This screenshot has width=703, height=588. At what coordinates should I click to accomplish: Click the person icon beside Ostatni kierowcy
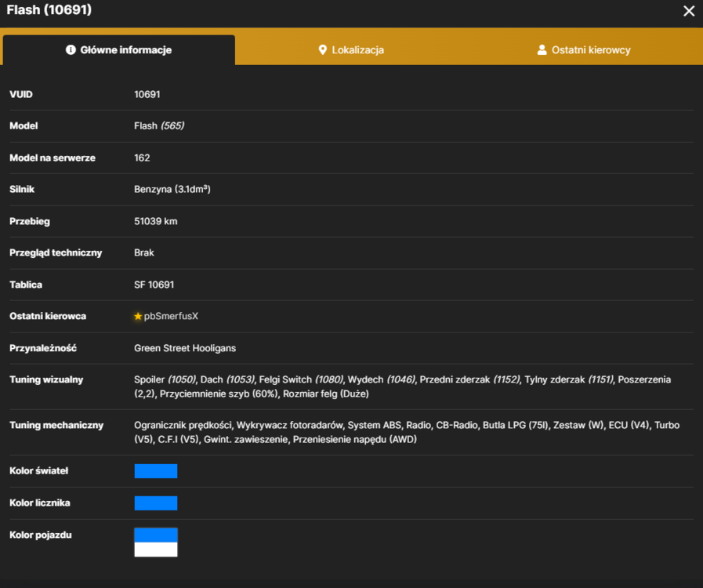click(x=542, y=50)
